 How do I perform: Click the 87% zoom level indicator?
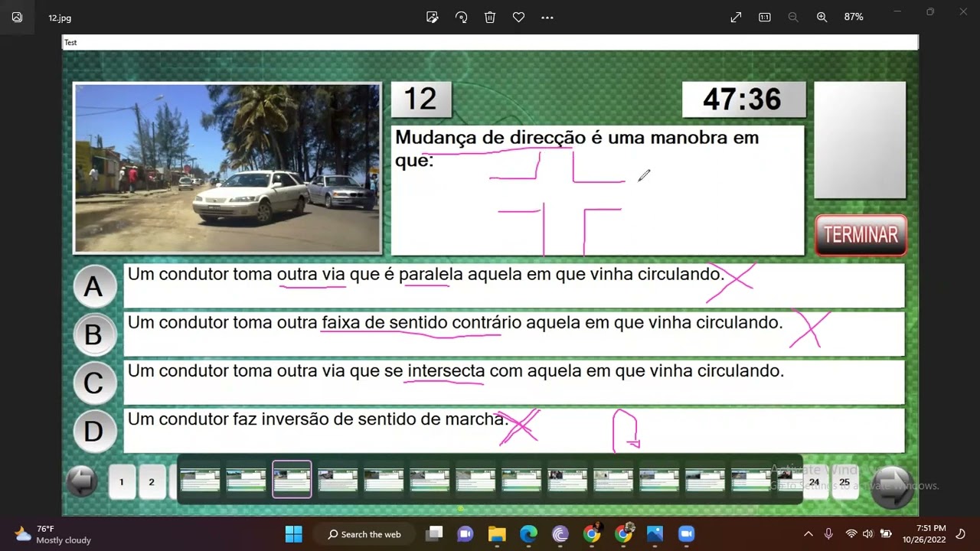854,17
